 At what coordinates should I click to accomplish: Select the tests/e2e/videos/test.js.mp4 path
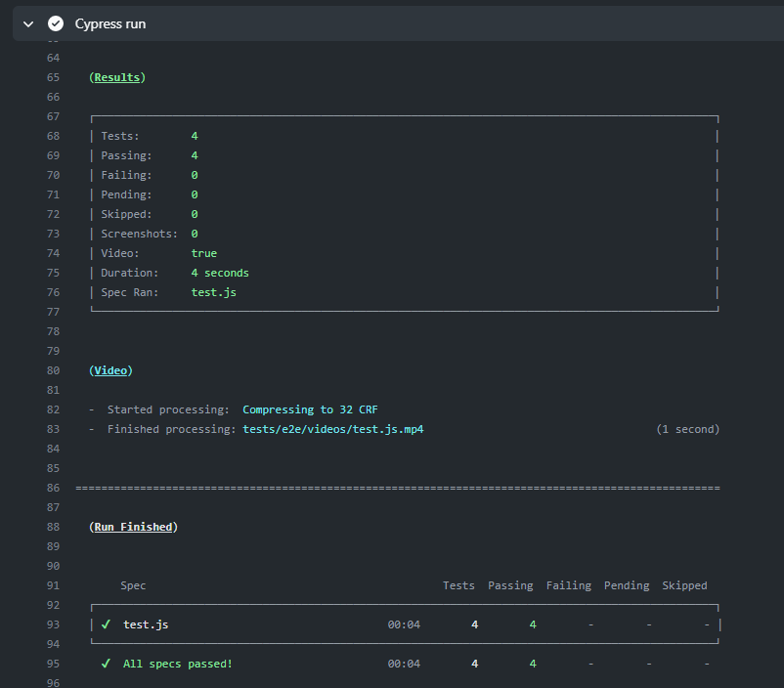point(333,429)
